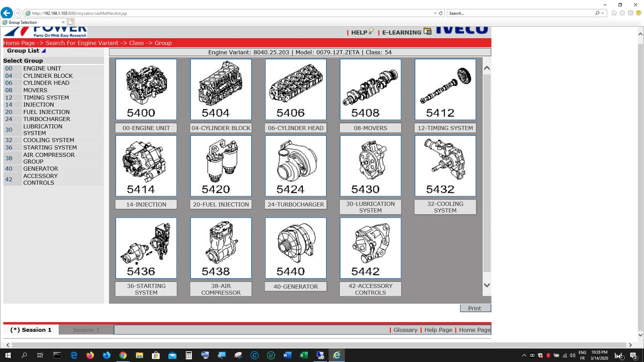Click the browser back arrow button
Viewport: 644px width, 362px height.
(6, 13)
